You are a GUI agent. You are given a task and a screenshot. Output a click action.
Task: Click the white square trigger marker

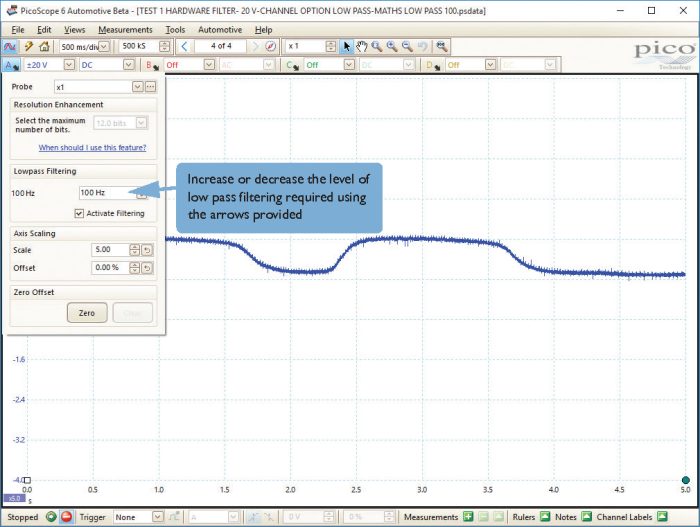[27, 480]
